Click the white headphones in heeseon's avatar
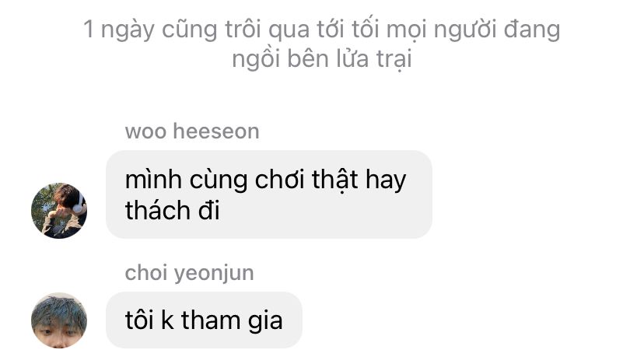The image size is (644, 364). click(x=79, y=203)
